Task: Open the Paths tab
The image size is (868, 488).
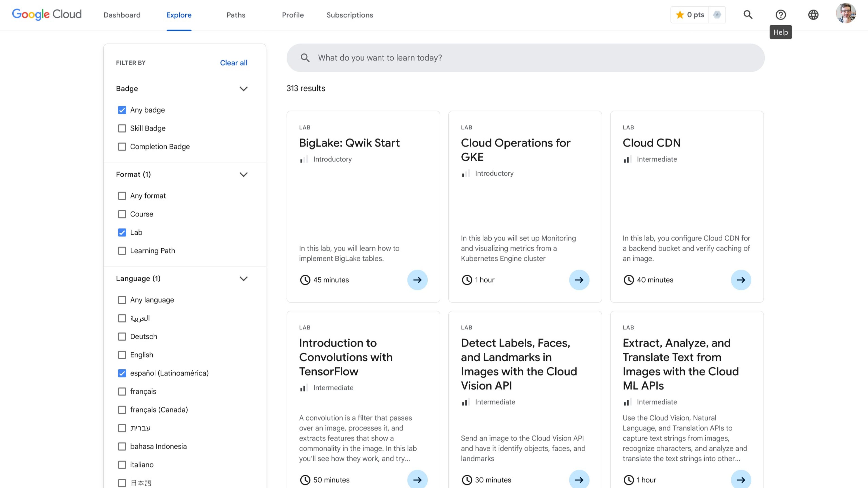Action: pyautogui.click(x=236, y=15)
